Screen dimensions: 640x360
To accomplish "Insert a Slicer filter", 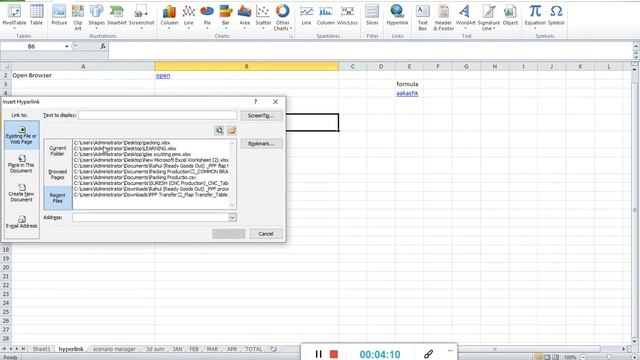I will (x=372, y=16).
